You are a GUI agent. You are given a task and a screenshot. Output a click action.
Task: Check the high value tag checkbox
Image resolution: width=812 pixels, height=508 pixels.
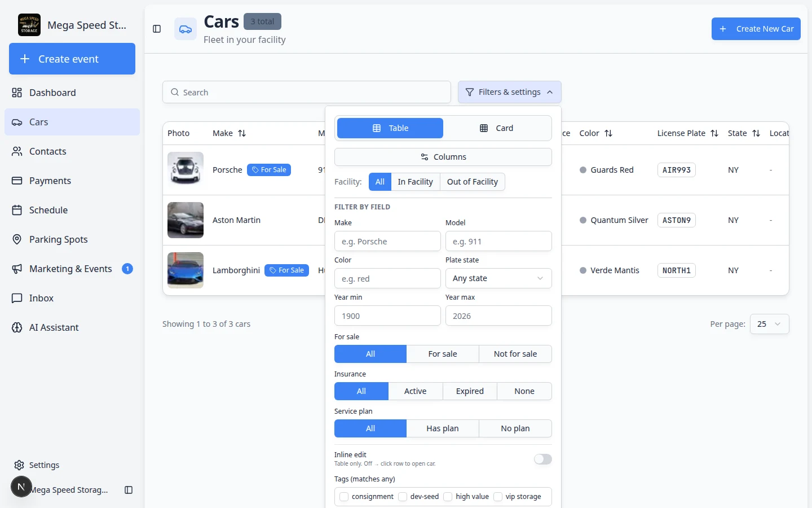coord(448,497)
